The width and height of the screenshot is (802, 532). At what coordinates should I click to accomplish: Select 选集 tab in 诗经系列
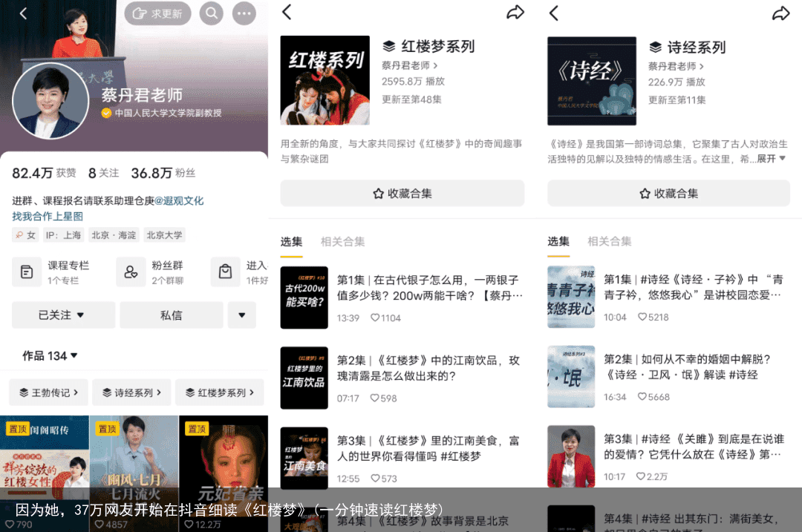click(x=558, y=242)
